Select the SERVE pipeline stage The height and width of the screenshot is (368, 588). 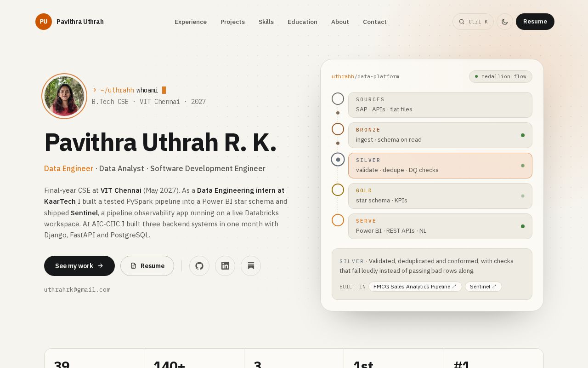440,226
